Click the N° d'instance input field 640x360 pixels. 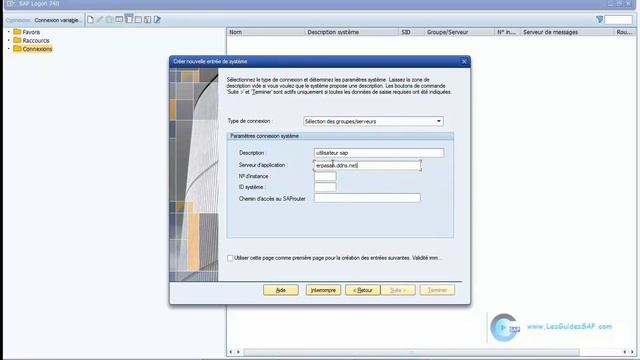pos(325,176)
